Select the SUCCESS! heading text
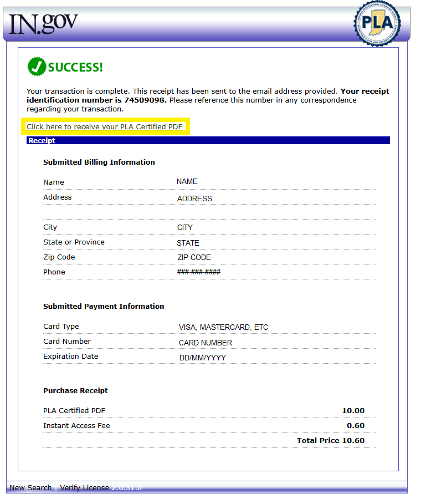Screen dimensions: 421x504 (x=75, y=68)
